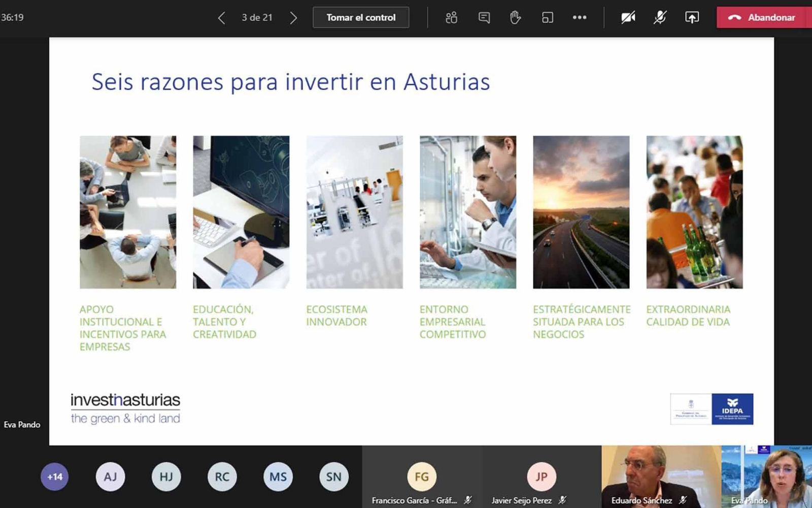
Task: Toggle microphone mute state
Action: coord(659,17)
